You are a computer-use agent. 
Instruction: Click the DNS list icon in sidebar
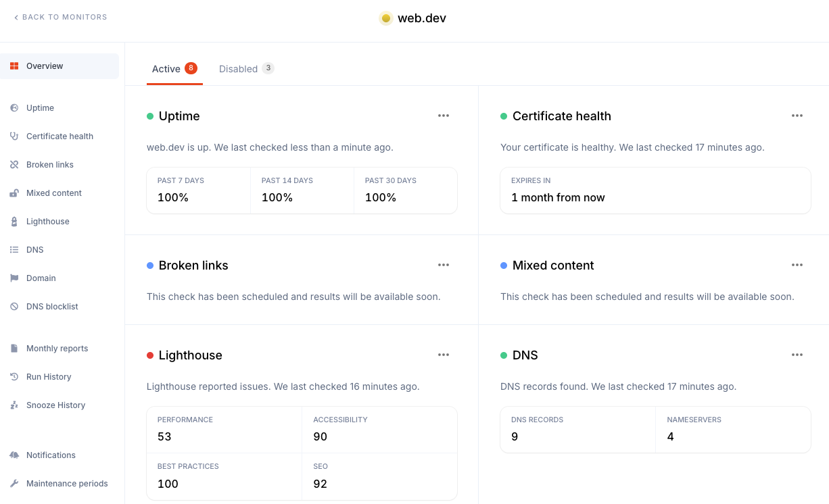click(x=14, y=250)
